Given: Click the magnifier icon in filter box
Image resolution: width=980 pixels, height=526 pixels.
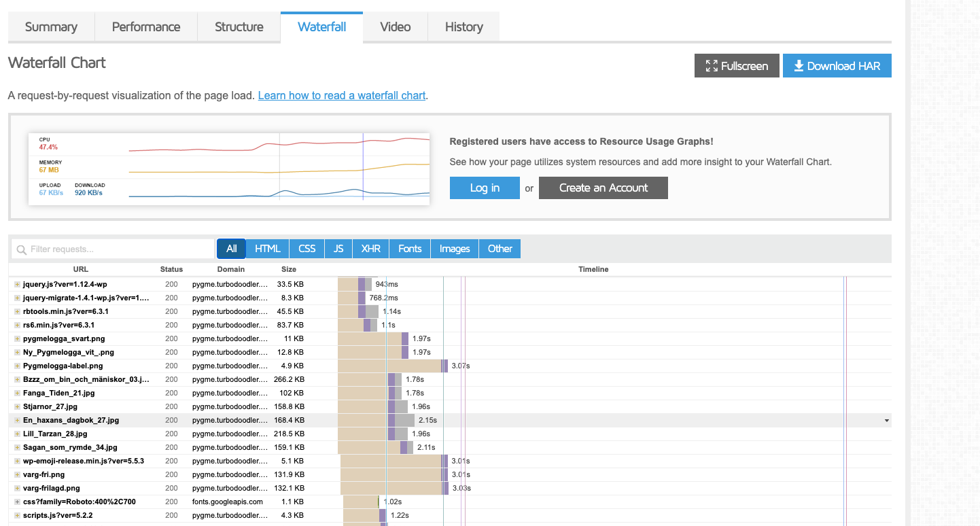Looking at the screenshot, I should (22, 249).
